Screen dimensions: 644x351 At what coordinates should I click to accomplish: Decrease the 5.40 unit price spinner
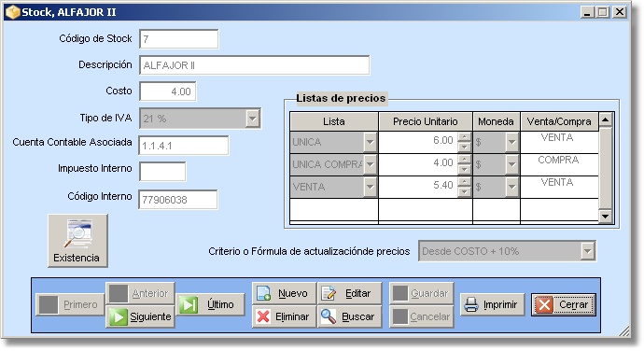pos(464,192)
